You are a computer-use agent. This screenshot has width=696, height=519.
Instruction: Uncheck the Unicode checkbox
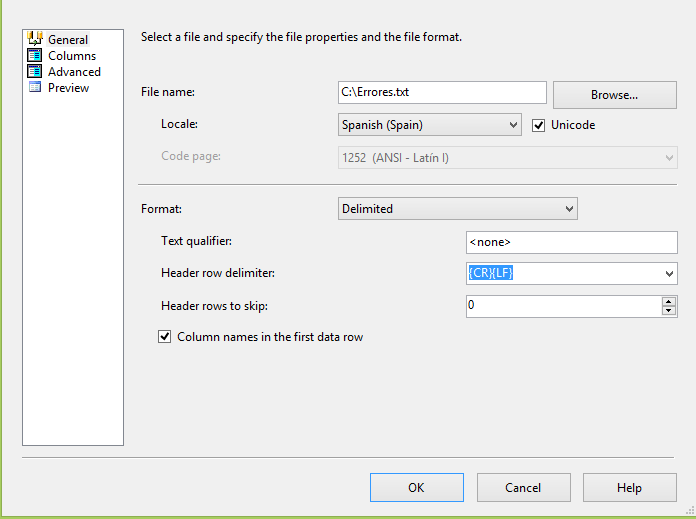(539, 125)
